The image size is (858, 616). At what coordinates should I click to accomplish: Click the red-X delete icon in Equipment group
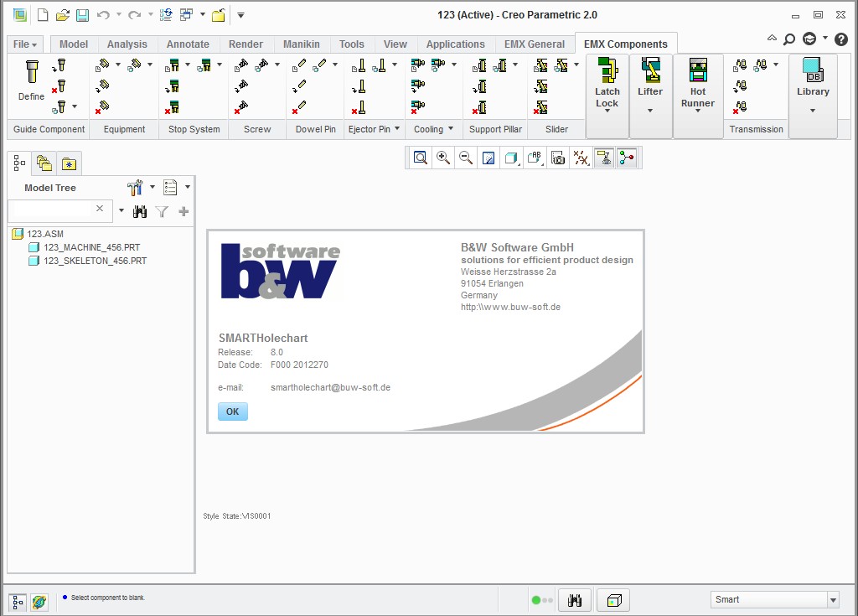[101, 106]
